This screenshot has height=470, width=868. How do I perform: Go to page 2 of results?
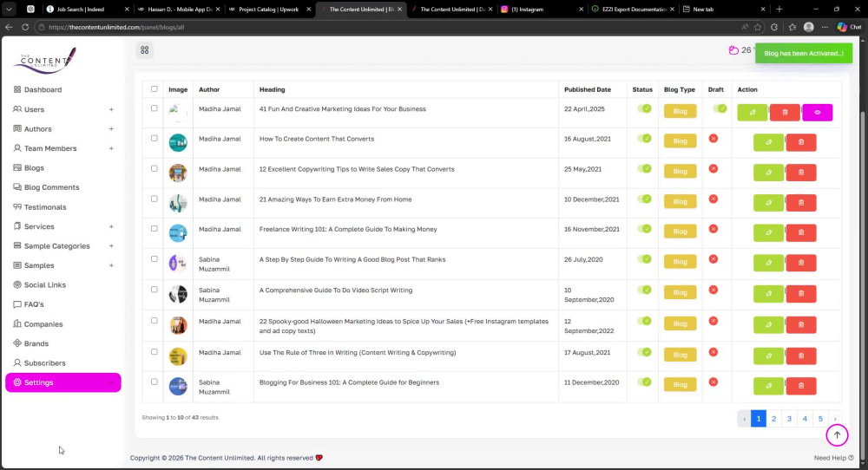pos(774,419)
